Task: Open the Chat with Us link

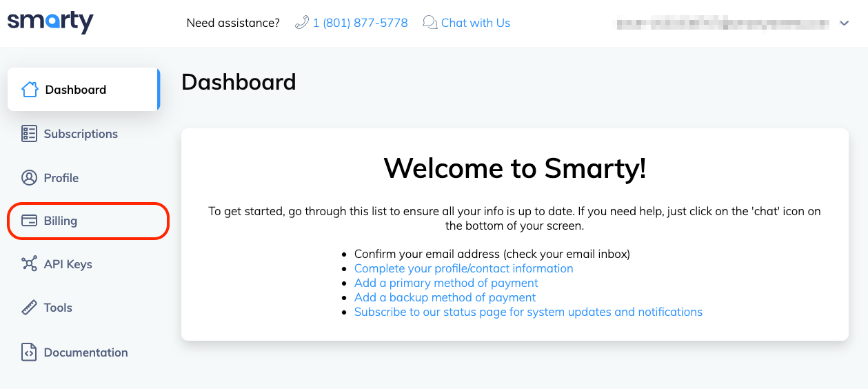Action: point(476,23)
